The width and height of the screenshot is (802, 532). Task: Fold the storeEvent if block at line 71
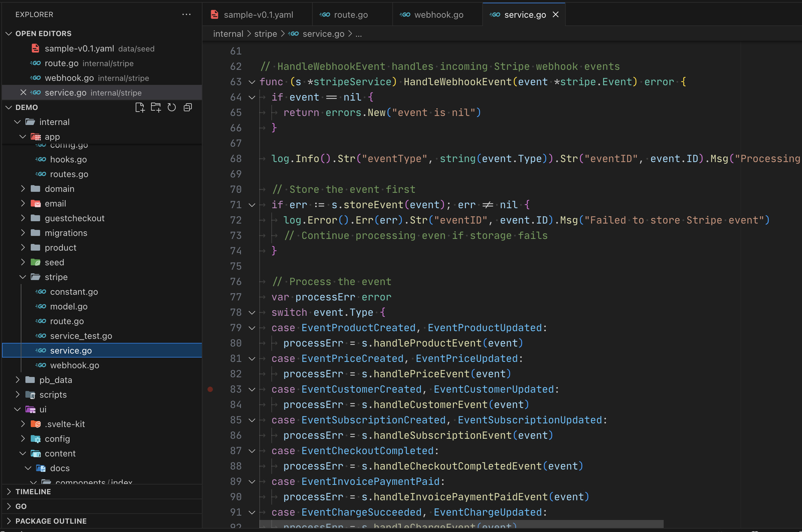pyautogui.click(x=252, y=205)
